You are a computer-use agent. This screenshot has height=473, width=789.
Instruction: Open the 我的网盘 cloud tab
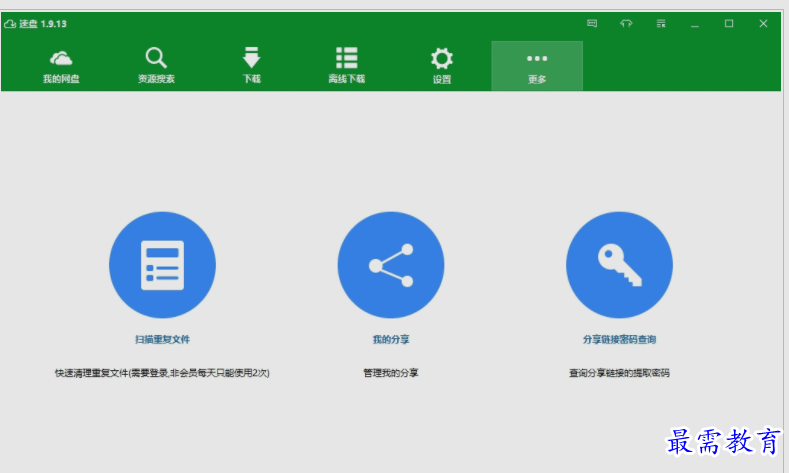point(61,66)
